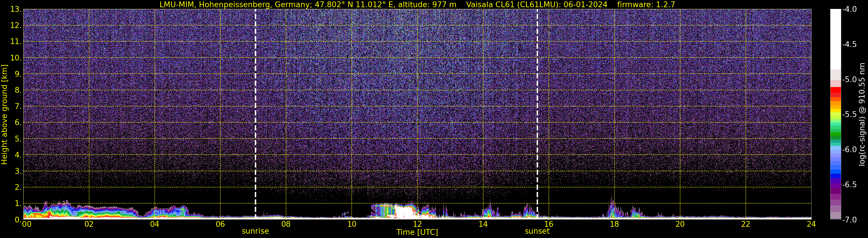The height and width of the screenshot is (238, 868).
Task: Click the 'Time [UTC]' axis label
Action: 417,232
